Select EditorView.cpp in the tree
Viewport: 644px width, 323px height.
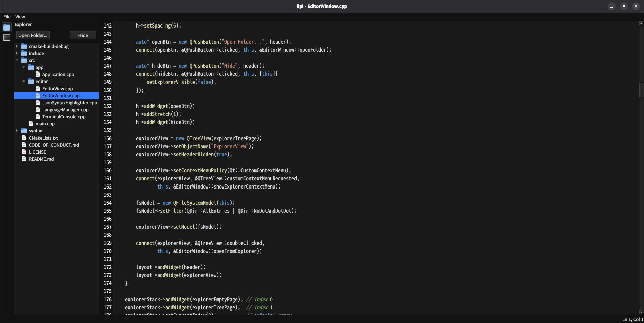click(x=57, y=89)
